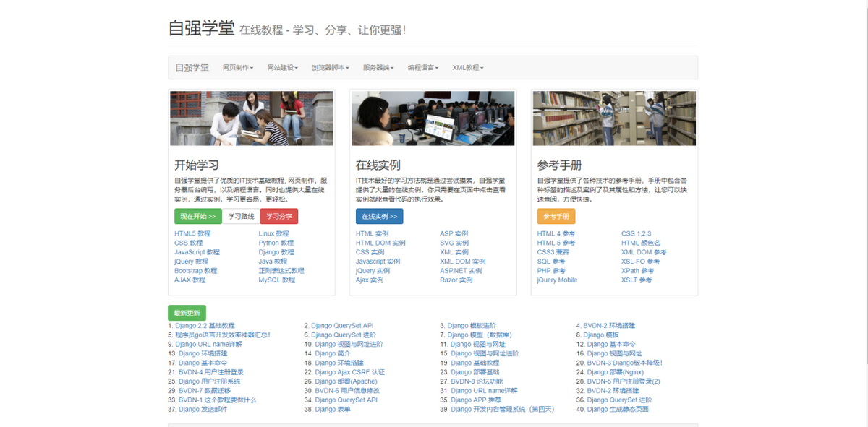Open BVDN-8 论坛功能 link
Viewport: 868px width, 427px height.
(477, 381)
